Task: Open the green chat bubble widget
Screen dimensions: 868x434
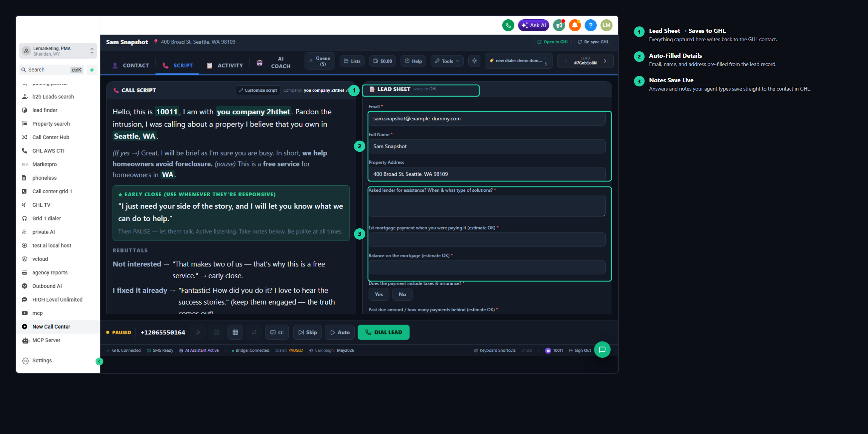Action: [x=602, y=350]
